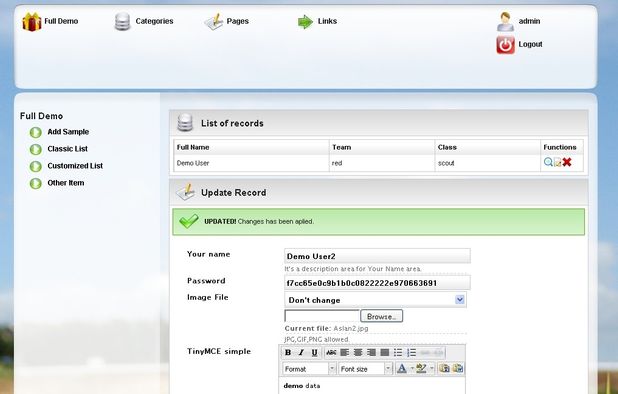Toggle italic in the TinyMCE toolbar

302,353
